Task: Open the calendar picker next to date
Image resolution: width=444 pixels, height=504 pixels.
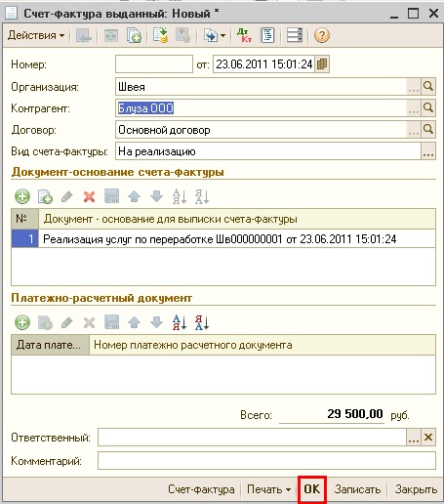Action: tap(322, 64)
